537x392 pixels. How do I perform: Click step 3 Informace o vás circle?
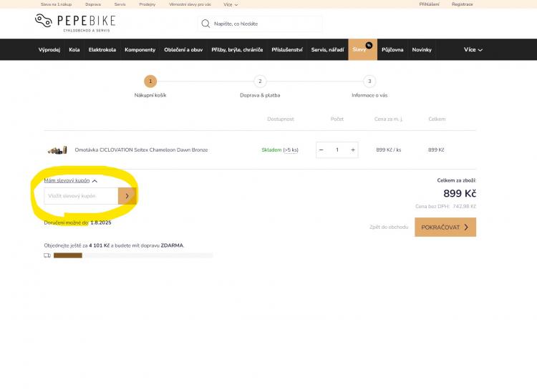369,82
